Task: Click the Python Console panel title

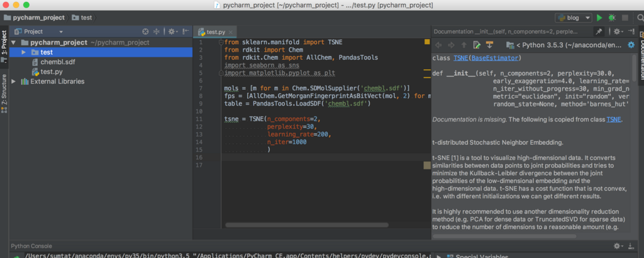Action: [31, 246]
